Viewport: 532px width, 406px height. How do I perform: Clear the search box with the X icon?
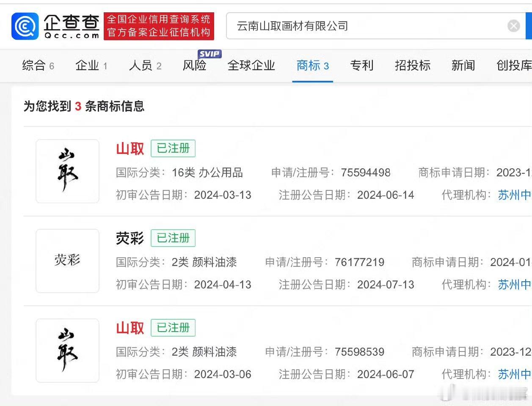click(x=513, y=26)
